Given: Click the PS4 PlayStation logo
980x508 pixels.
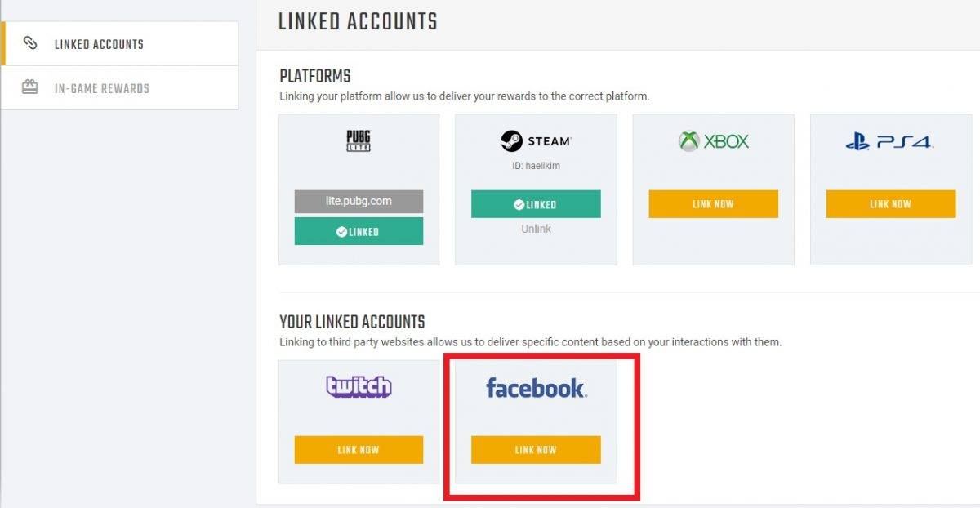Looking at the screenshot, I should 889,142.
